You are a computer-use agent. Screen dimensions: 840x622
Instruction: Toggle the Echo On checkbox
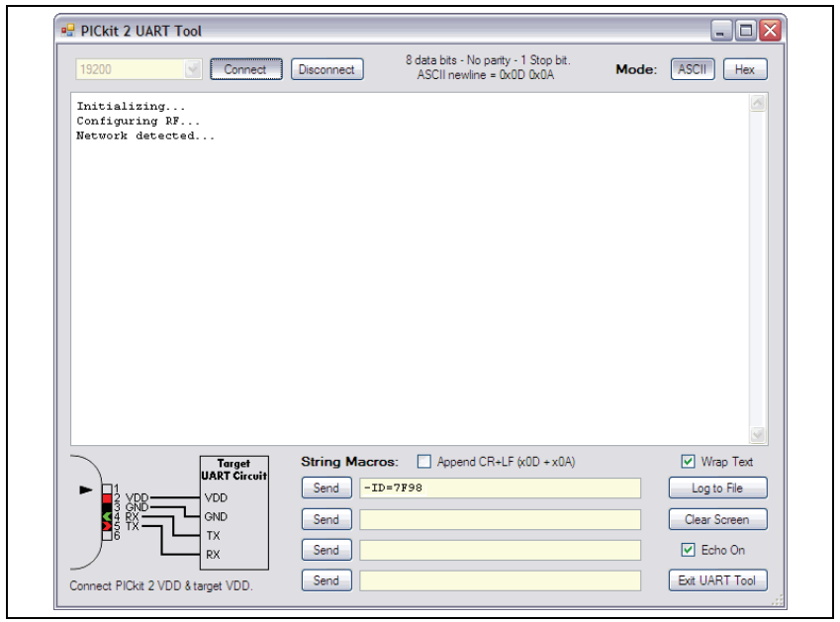[x=688, y=550]
